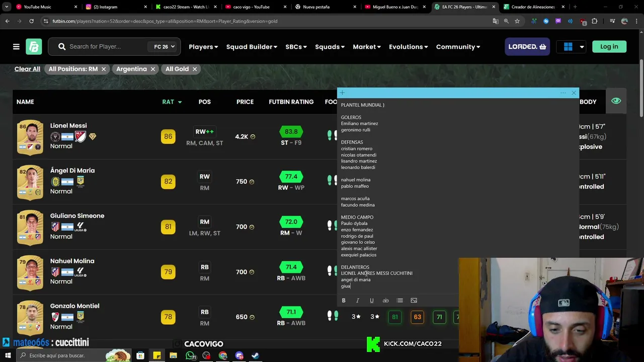This screenshot has width=644, height=362.
Task: Toggle bold formatting in the sticky note
Action: [x=344, y=301]
